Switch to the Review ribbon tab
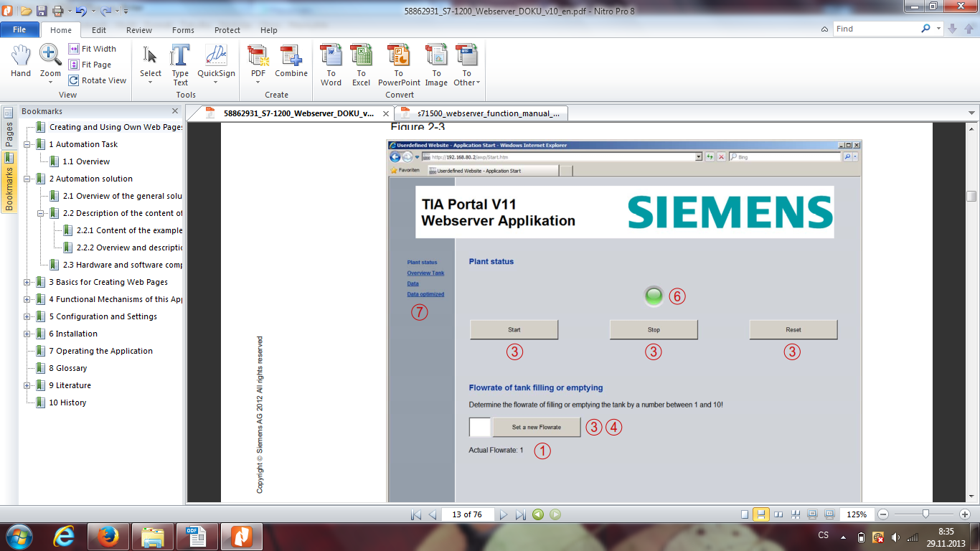 click(x=139, y=30)
